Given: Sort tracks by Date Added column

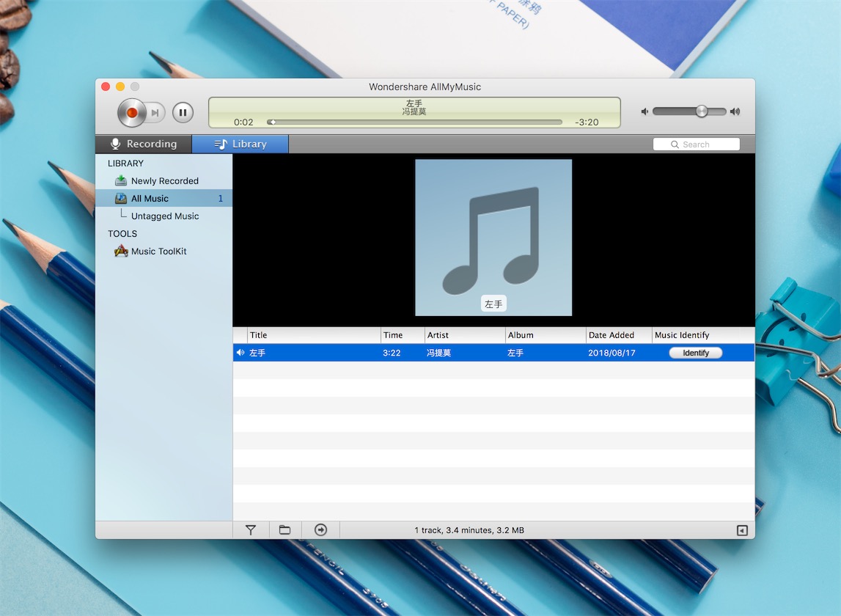Looking at the screenshot, I should (x=617, y=335).
